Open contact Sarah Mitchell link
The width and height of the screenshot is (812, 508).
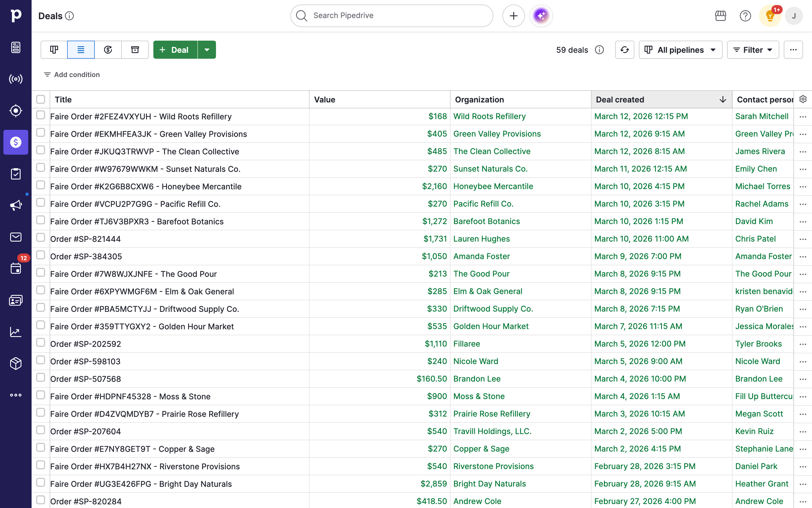pyautogui.click(x=762, y=116)
